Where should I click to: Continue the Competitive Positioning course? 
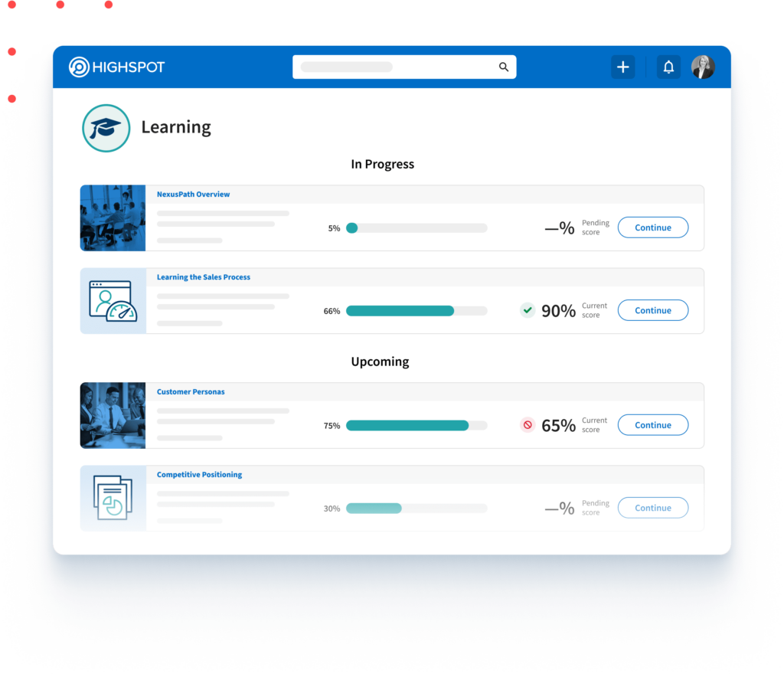[x=653, y=508]
